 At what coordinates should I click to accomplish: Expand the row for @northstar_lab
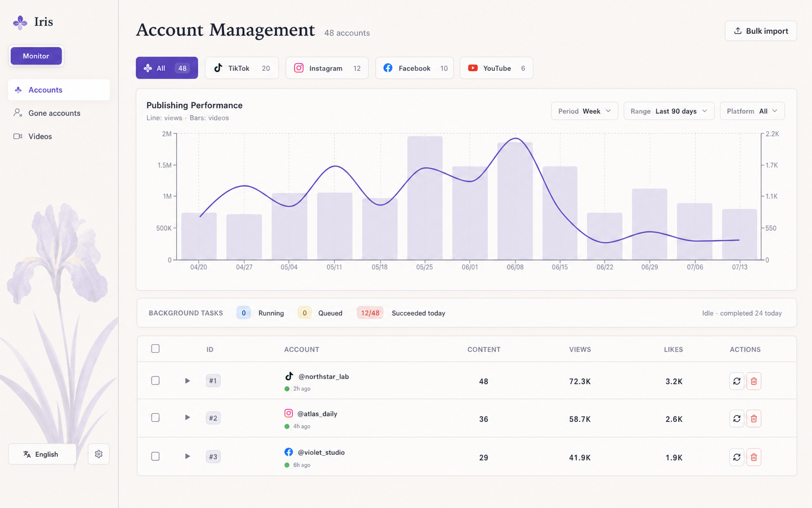pos(187,380)
